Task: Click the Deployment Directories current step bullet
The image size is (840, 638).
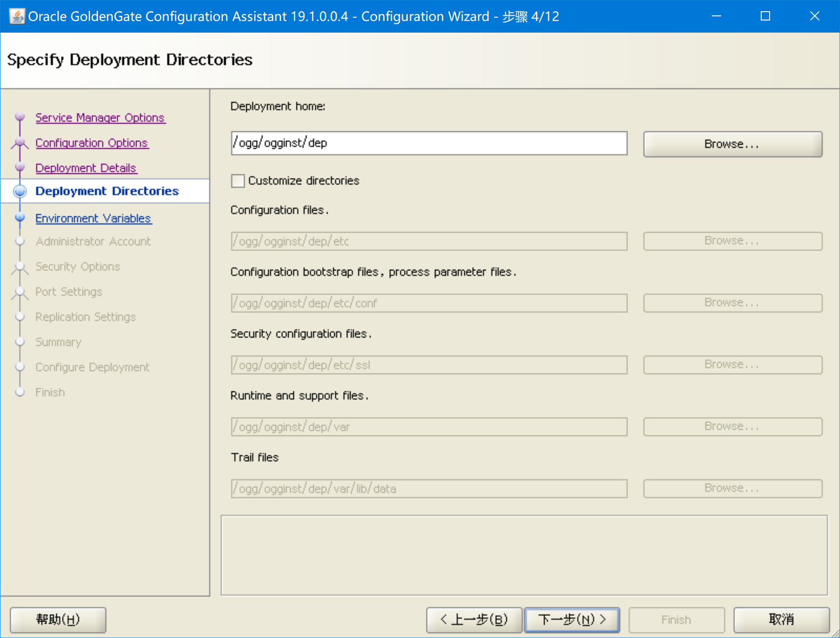Action: point(20,191)
